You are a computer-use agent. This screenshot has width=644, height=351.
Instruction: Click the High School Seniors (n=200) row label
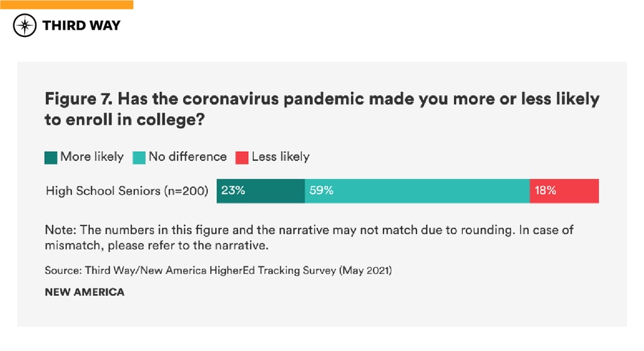[x=127, y=191]
